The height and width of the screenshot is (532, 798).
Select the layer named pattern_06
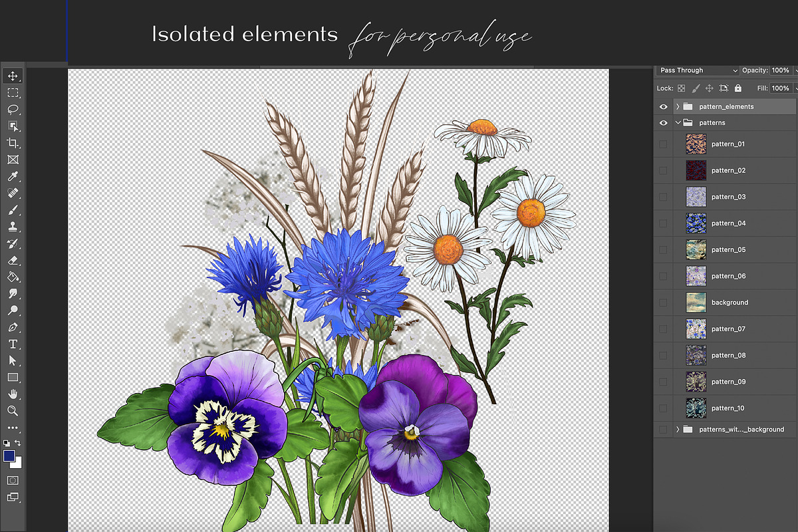[728, 276]
